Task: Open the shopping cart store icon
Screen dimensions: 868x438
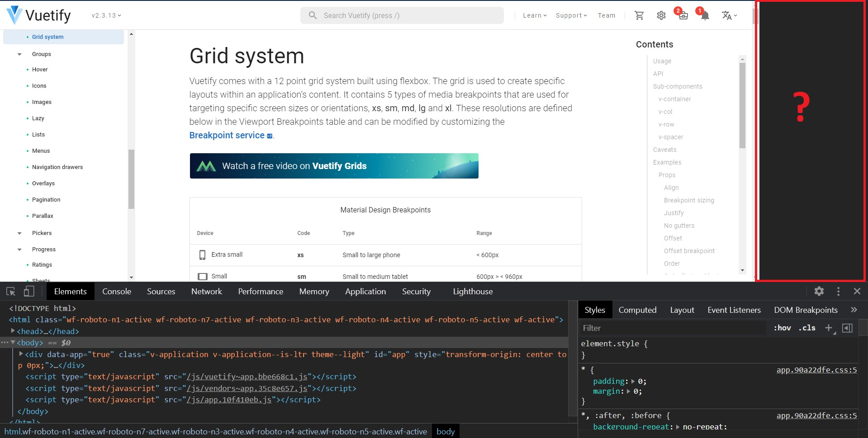Action: 639,15
